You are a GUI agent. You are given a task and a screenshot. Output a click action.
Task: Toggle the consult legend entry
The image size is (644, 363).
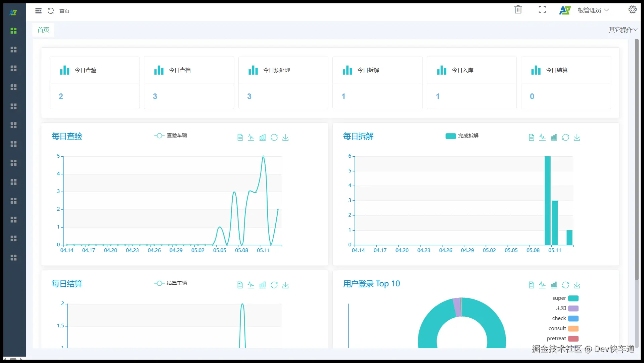tap(563, 328)
